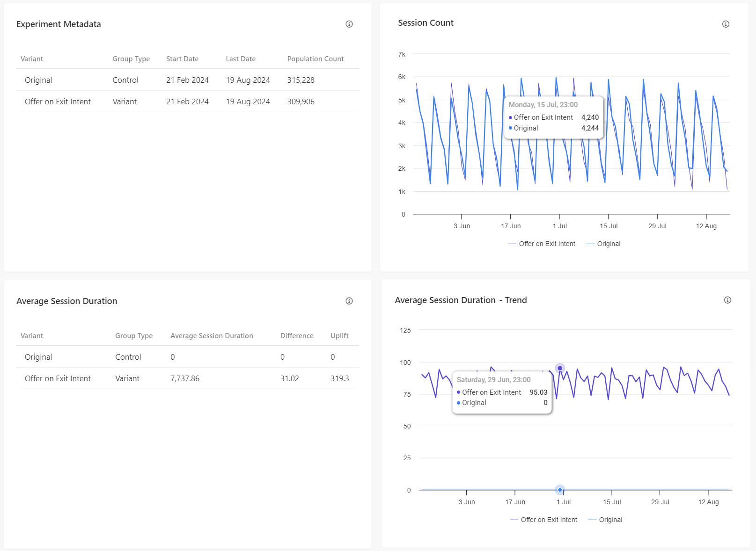Click the Original zero-value marker on Trend chart

click(560, 490)
